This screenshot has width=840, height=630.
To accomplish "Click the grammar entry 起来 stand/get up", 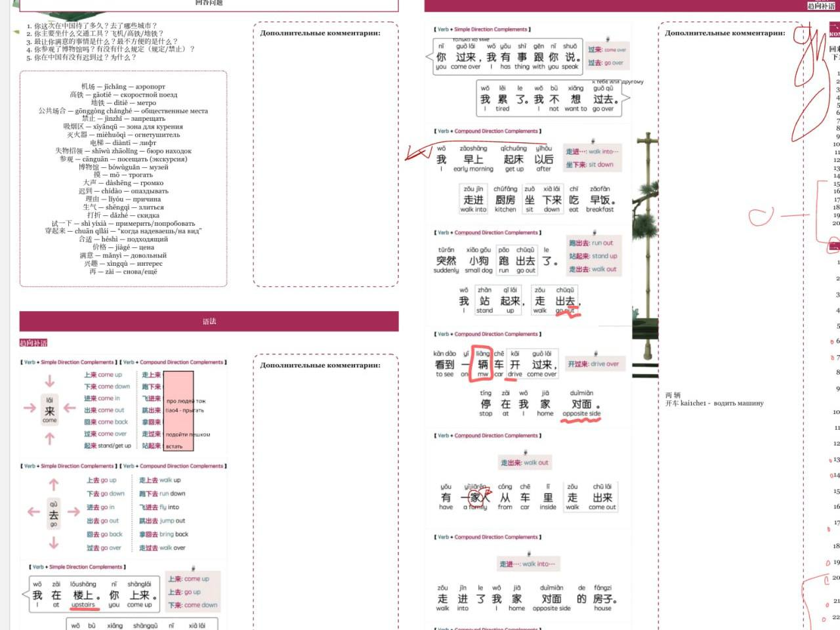I will point(107,446).
